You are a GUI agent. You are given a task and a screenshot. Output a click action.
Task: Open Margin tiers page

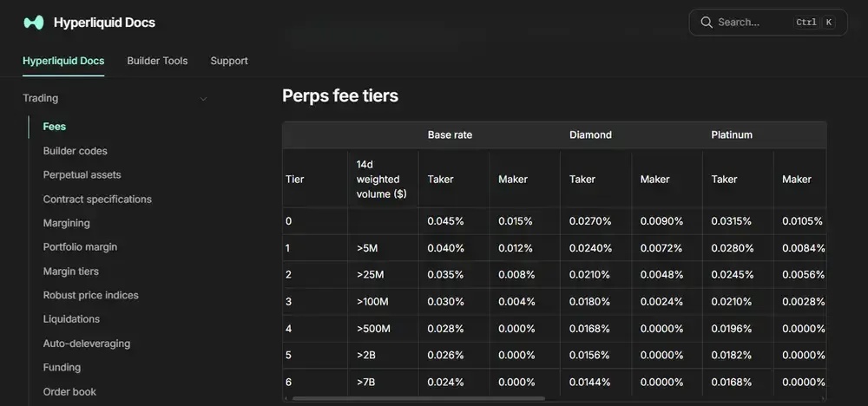71,272
